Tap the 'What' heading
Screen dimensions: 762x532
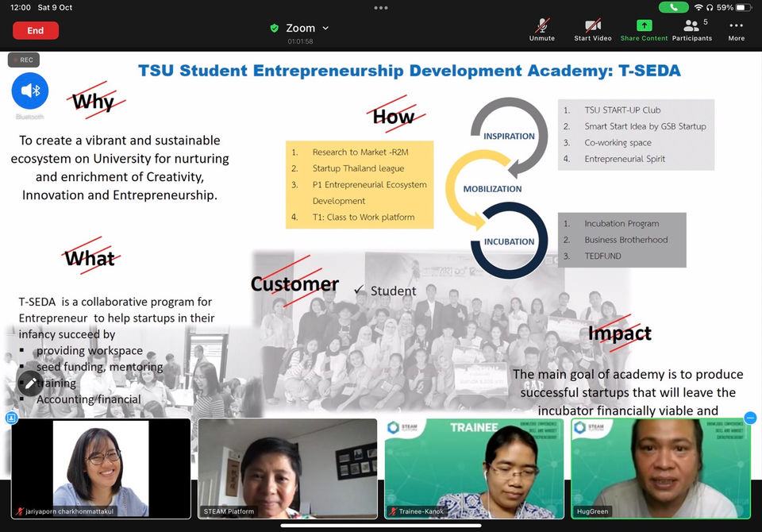90,258
